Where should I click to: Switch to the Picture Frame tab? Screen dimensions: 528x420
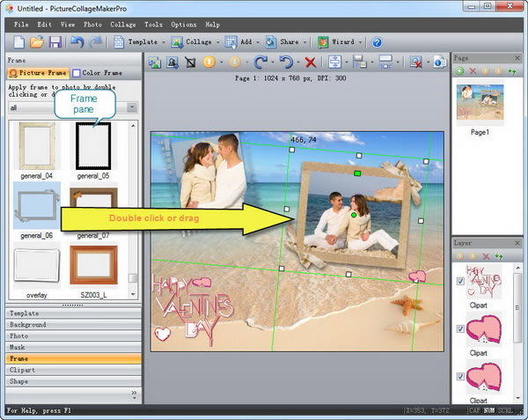click(x=38, y=73)
